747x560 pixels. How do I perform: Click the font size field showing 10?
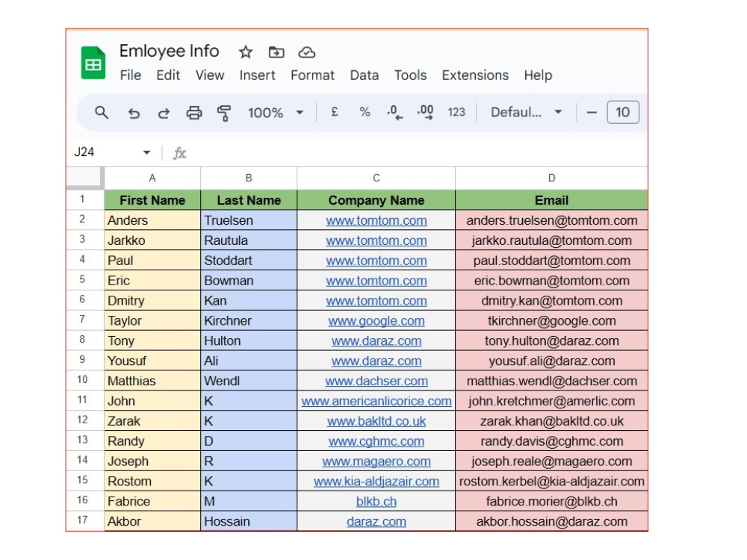click(623, 113)
